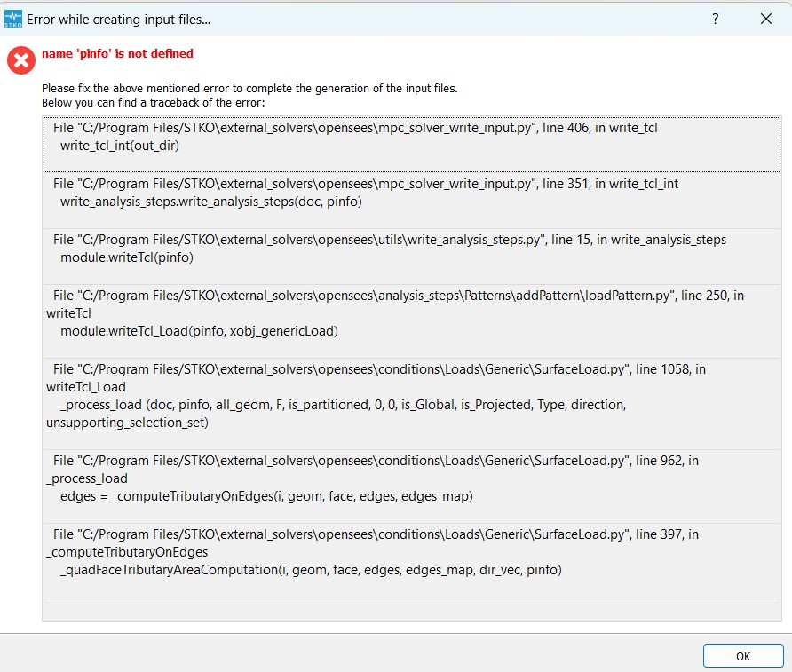This screenshot has width=792, height=672.
Task: Click the text "Please fix the above mentioned error"
Action: (x=135, y=89)
